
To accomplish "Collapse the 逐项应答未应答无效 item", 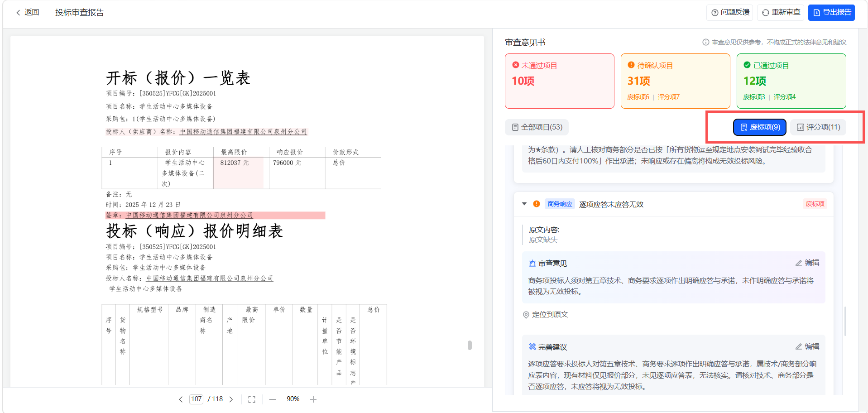I will pyautogui.click(x=524, y=204).
